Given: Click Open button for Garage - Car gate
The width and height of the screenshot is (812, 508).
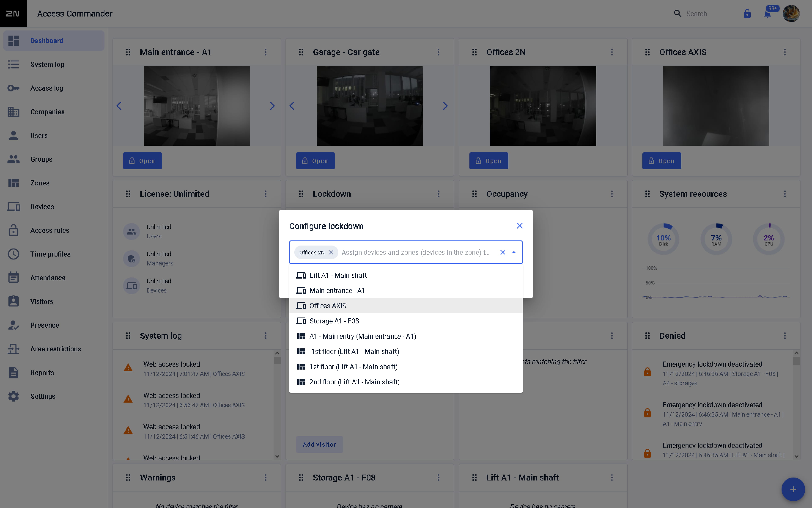Looking at the screenshot, I should click(x=315, y=161).
